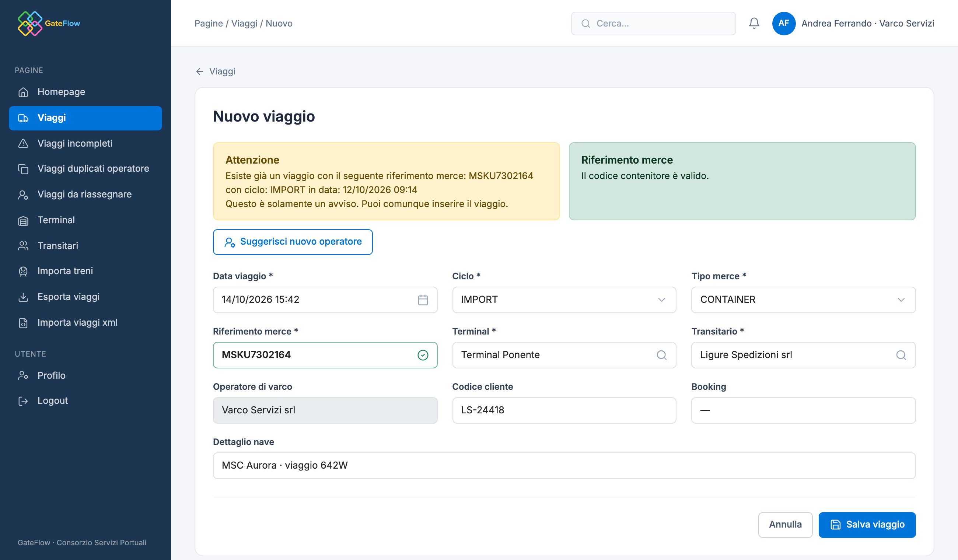
Task: Click Esporta viaggi download icon
Action: coord(23,297)
